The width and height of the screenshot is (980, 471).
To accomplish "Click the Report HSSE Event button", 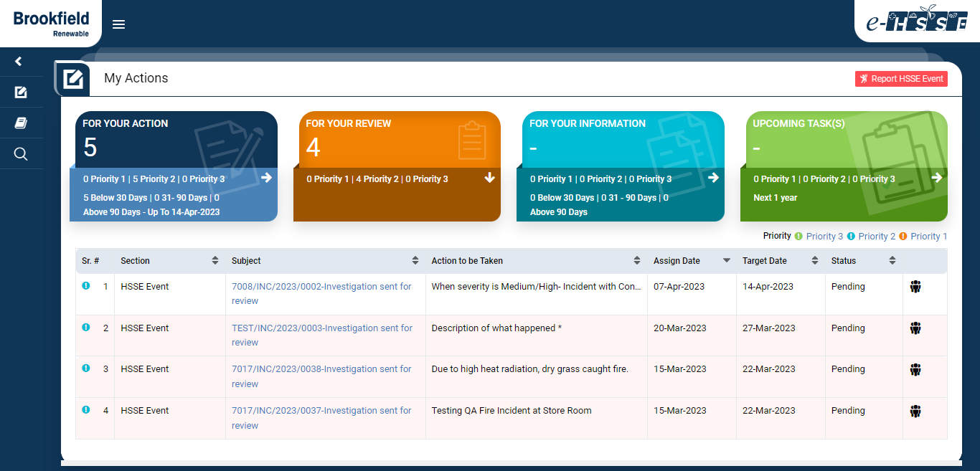I will [x=901, y=79].
